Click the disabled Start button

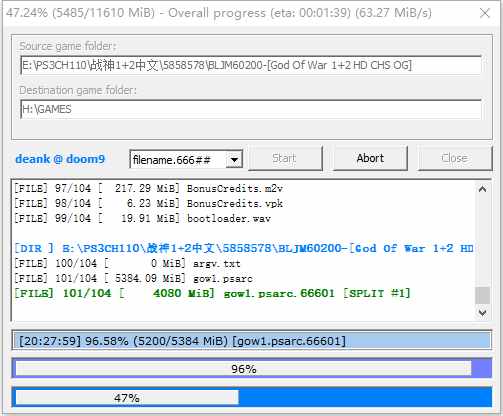pyautogui.click(x=285, y=158)
